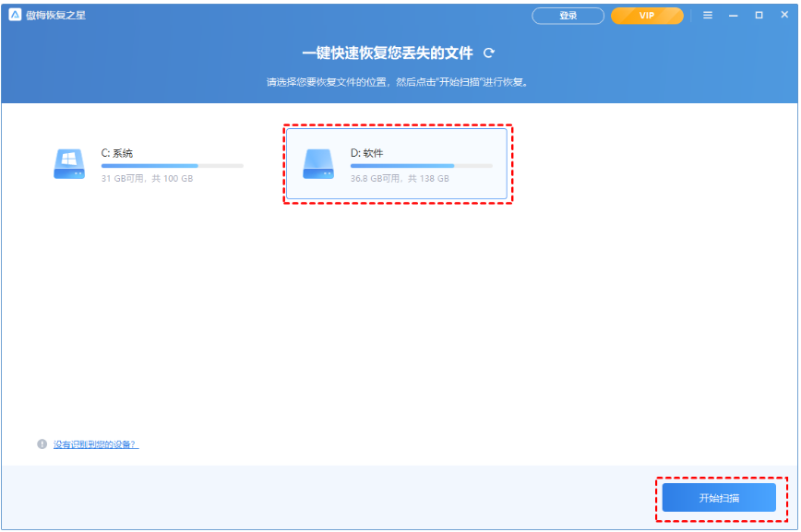Select the D: 软件 drive label
801x532 pixels.
(366, 153)
